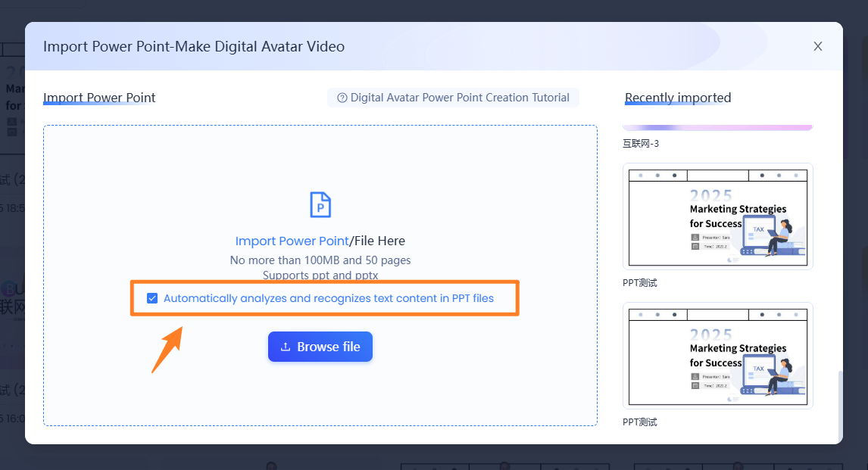
Task: Click the blue "Import Power Point" link text
Action: point(291,241)
